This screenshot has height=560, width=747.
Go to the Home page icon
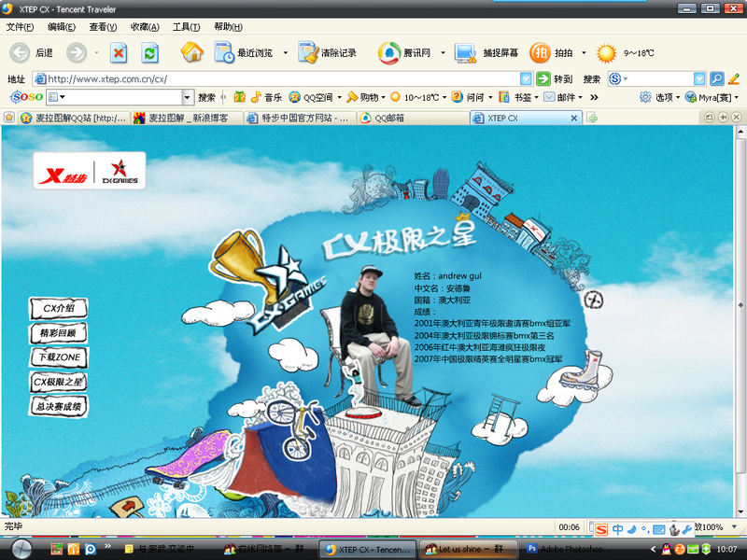click(x=192, y=52)
